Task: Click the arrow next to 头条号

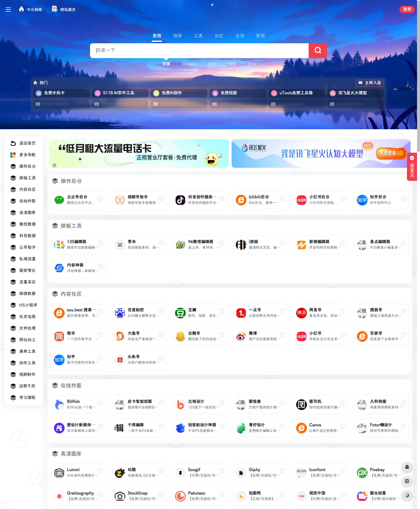Action: pos(161,358)
